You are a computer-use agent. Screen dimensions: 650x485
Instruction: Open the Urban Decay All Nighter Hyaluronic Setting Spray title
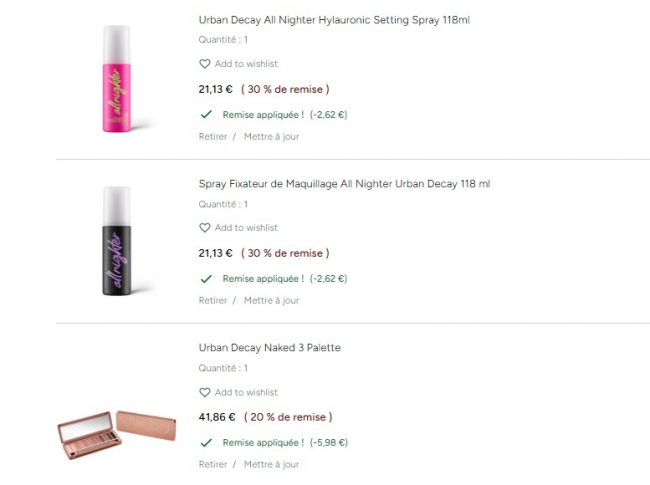tap(334, 20)
